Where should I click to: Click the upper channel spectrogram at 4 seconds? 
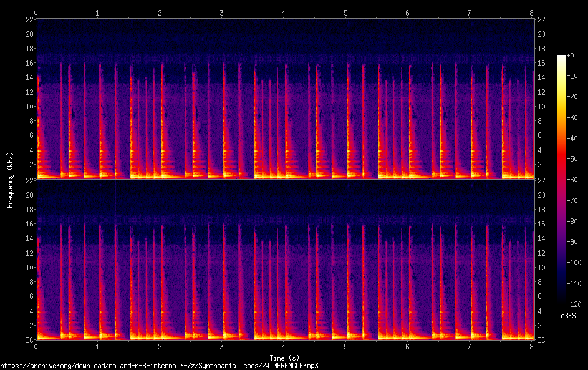pyautogui.click(x=284, y=100)
